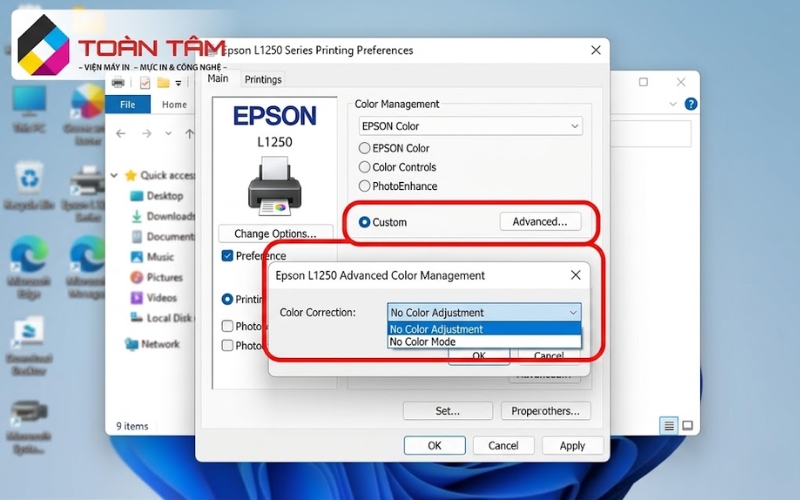
Task: Open the File tab in Explorer
Action: point(128,105)
